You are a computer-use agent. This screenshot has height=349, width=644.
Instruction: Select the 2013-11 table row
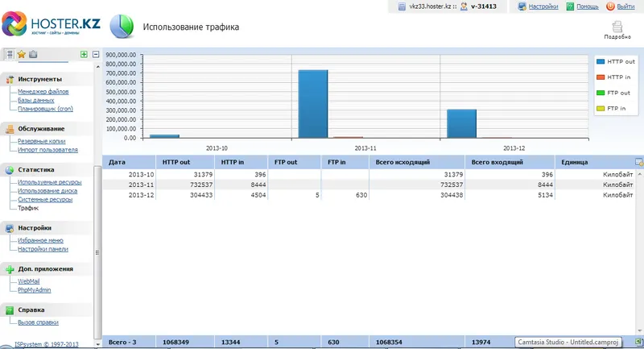coord(369,185)
